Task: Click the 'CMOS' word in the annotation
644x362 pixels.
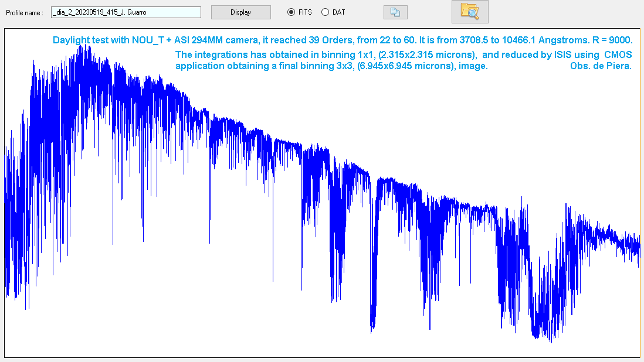Action: [x=618, y=54]
